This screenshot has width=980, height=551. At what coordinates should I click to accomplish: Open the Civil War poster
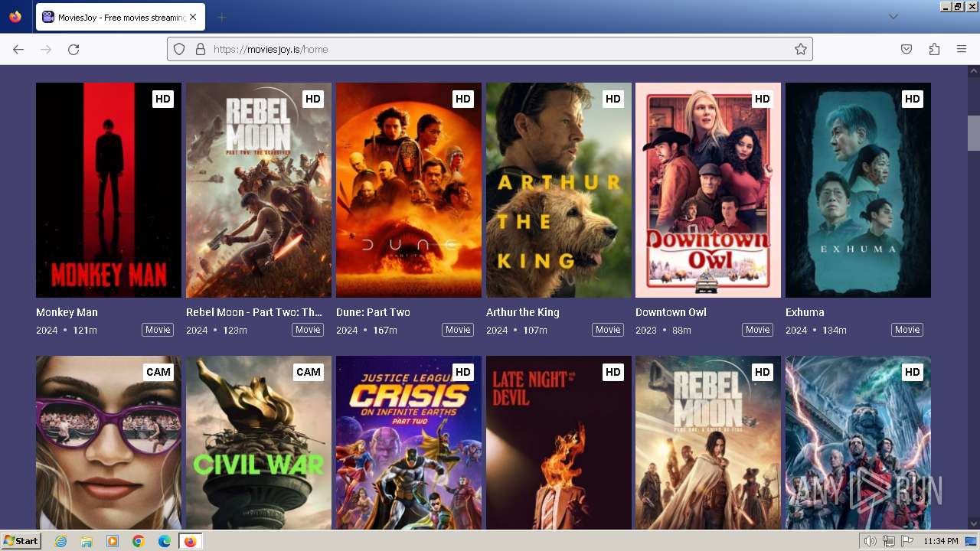click(x=259, y=442)
